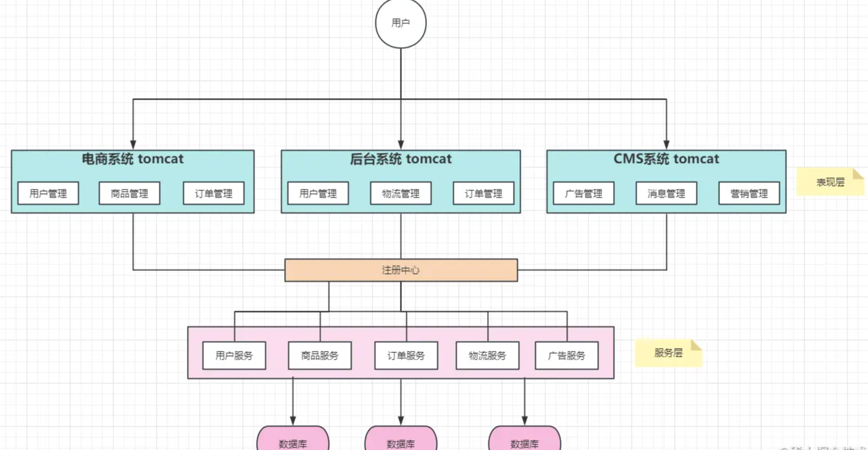This screenshot has height=450, width=868.
Task: Select the 电商系统 tomcat container title
Action: click(x=133, y=159)
